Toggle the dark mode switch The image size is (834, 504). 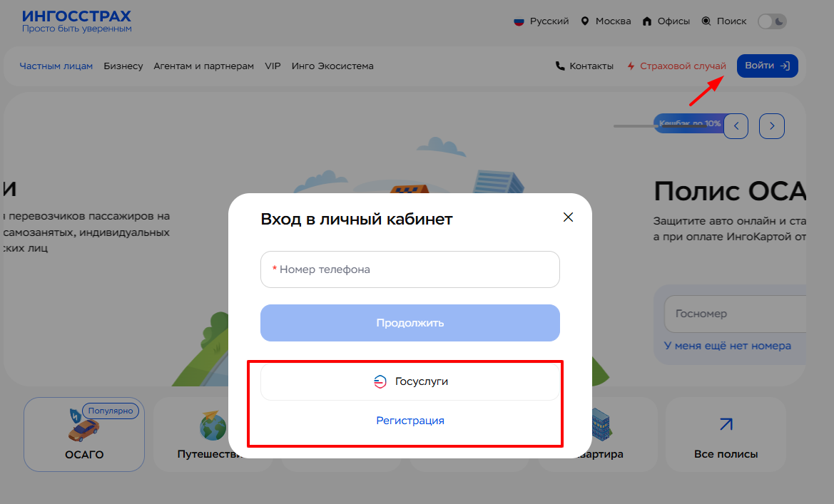[772, 21]
